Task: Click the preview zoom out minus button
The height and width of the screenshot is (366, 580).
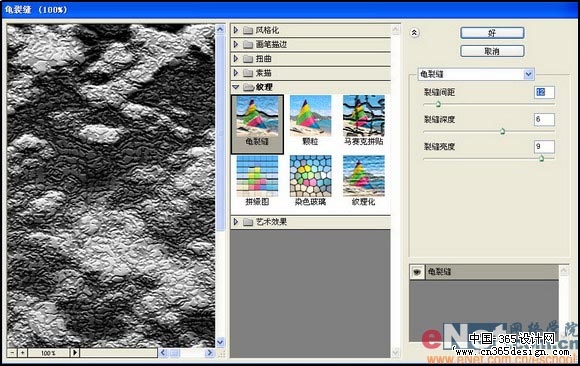Action: pyautogui.click(x=12, y=353)
